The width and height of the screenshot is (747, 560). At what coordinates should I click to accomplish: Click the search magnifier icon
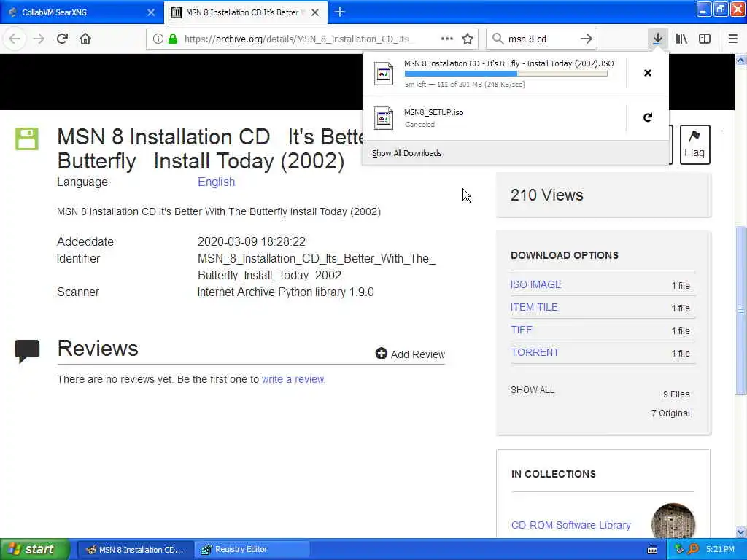(x=498, y=39)
